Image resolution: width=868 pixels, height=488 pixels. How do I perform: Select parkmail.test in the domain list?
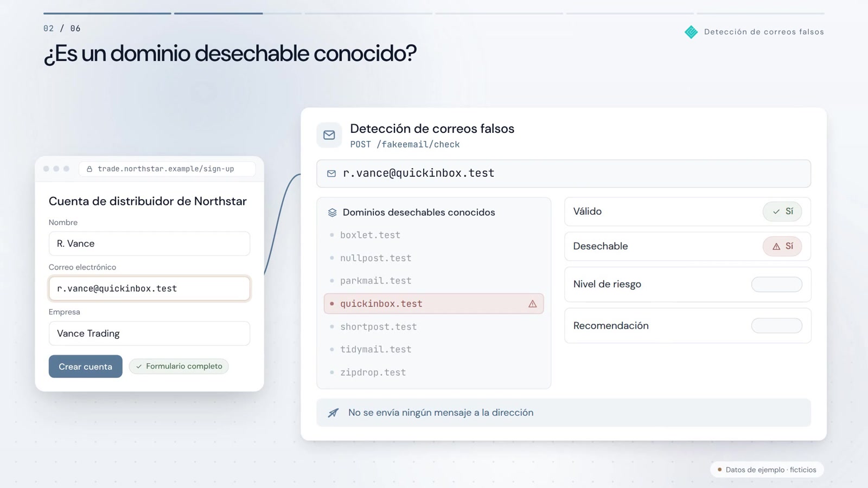[x=375, y=281]
